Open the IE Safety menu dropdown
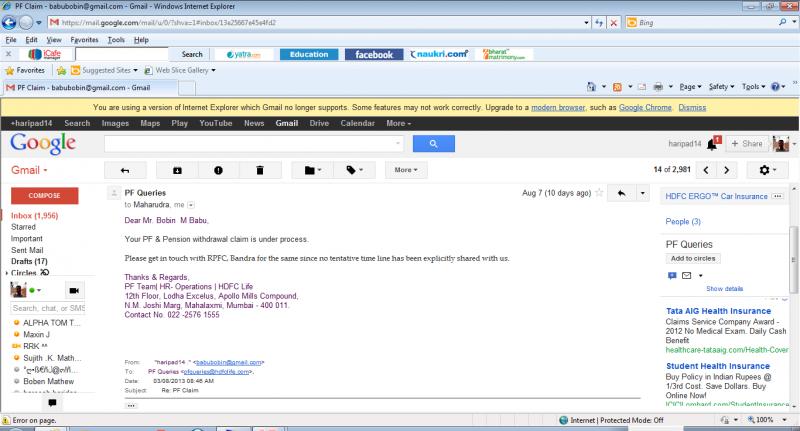This screenshot has width=800, height=431. point(721,87)
